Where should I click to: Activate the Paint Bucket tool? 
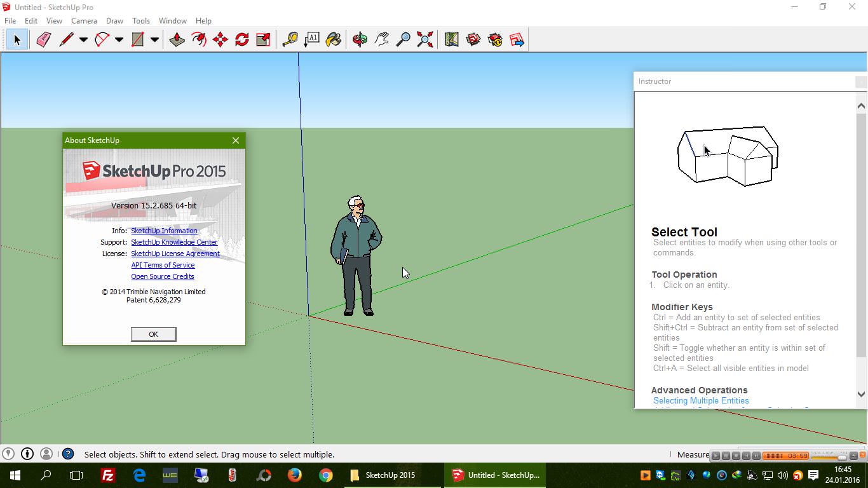point(334,39)
